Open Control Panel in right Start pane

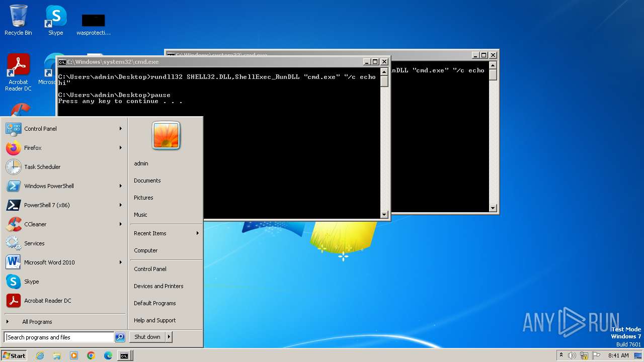tap(150, 269)
